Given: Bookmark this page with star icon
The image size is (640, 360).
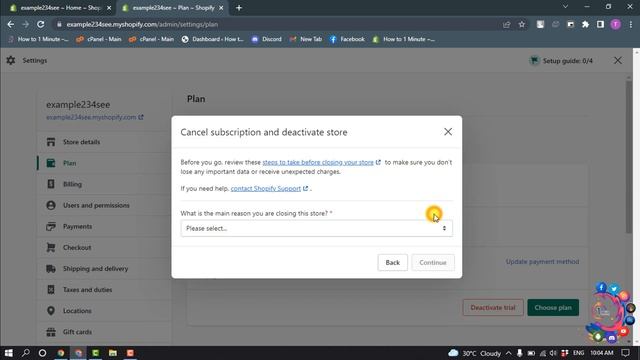Looking at the screenshot, I should 522,24.
